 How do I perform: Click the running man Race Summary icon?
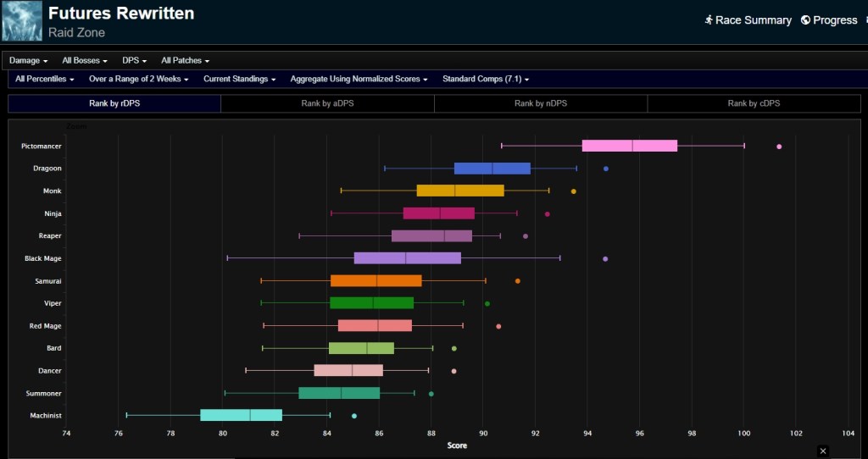click(709, 20)
